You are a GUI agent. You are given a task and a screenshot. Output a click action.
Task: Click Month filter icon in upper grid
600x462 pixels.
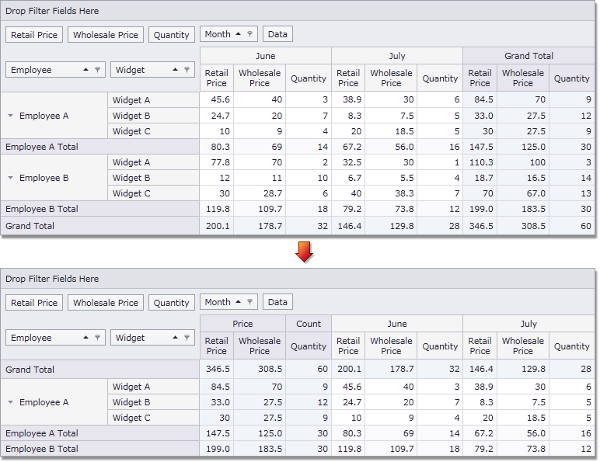pos(250,34)
